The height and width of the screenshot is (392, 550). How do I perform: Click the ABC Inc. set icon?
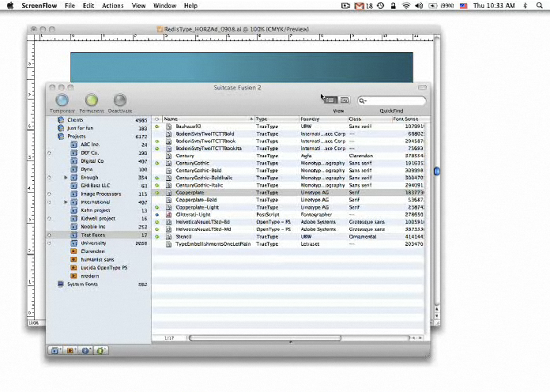pyautogui.click(x=74, y=145)
